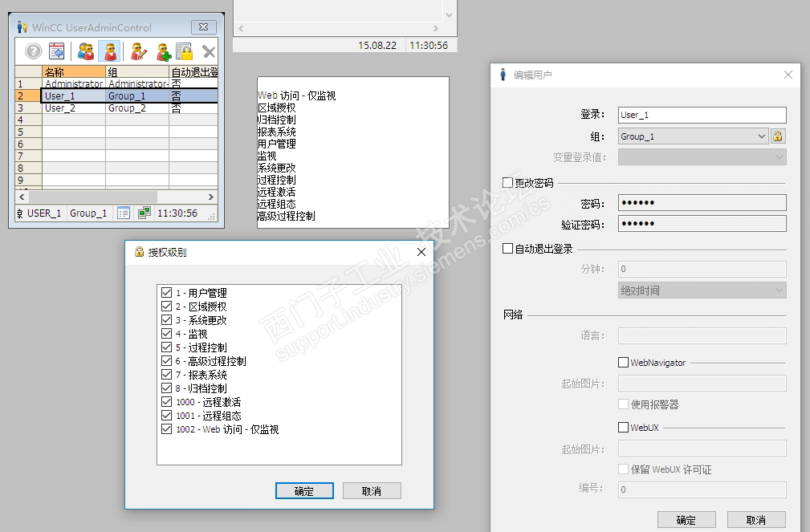Click 用户管理 in the white text list

pyautogui.click(x=277, y=144)
